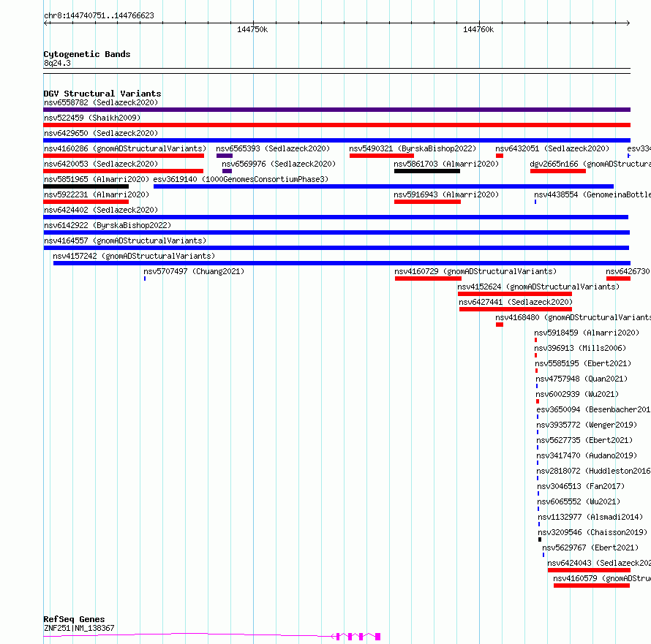651x644 pixels.
Task: Open the ZNF251|NM_138367 gene label
Action: pyautogui.click(x=79, y=628)
